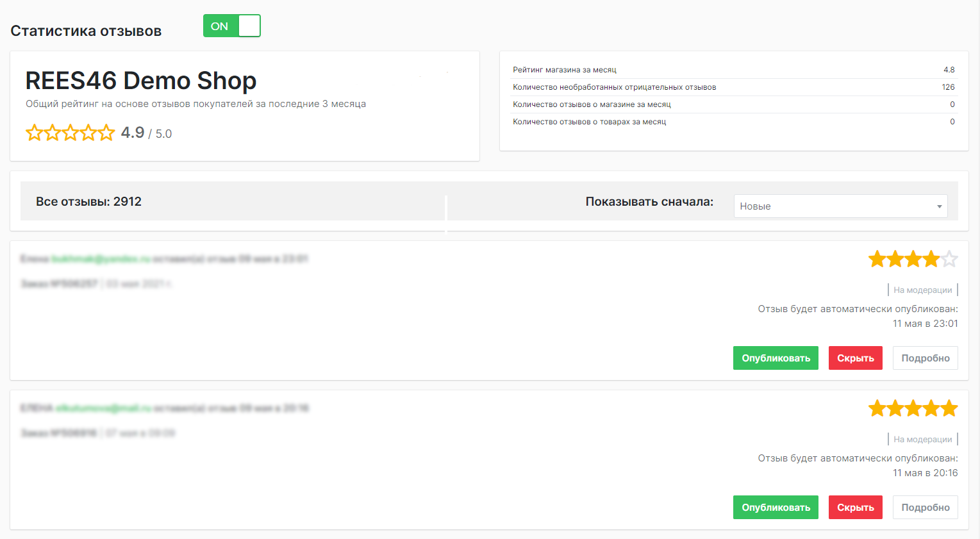Publish the first review with Опубликовать
Screen dimensions: 980x539
click(776, 358)
